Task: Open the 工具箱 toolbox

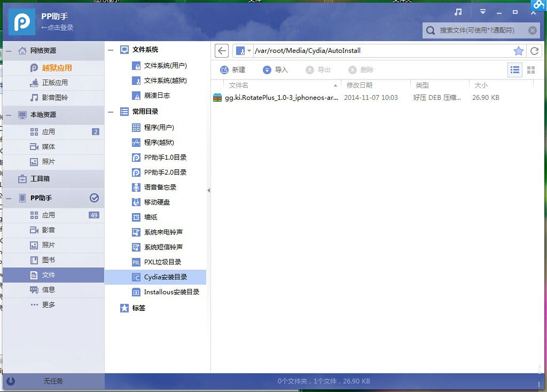Action: tap(53, 179)
